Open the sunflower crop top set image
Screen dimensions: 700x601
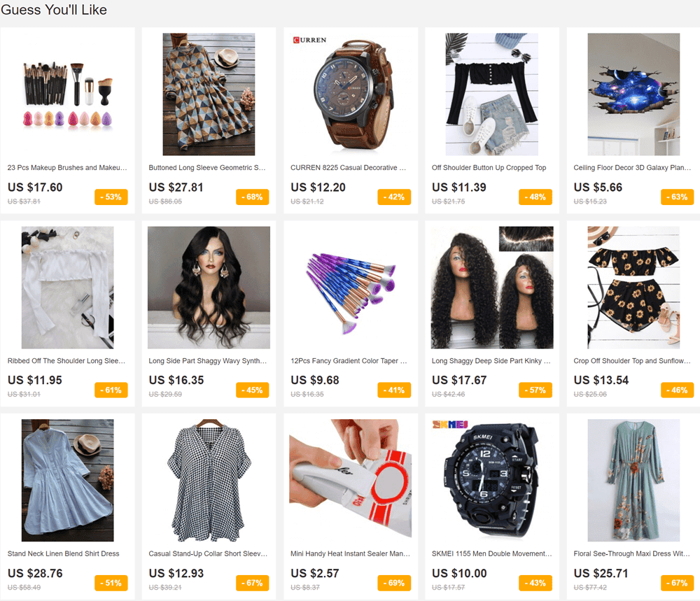tap(633, 288)
